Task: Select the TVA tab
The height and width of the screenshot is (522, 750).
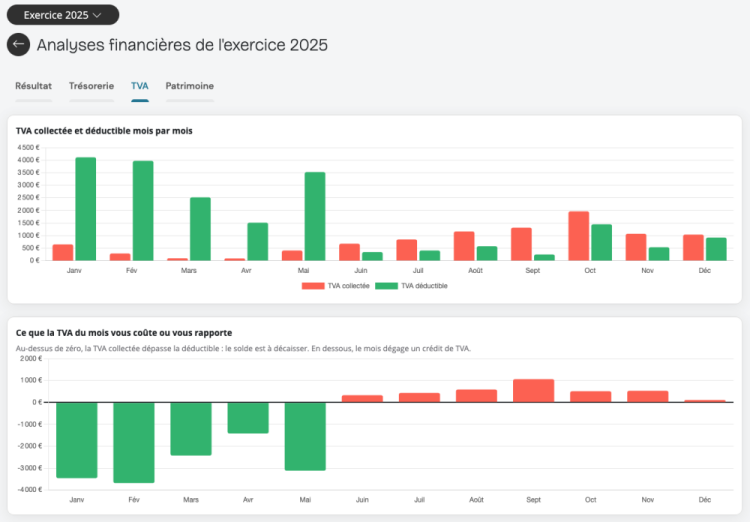Action: pyautogui.click(x=140, y=86)
